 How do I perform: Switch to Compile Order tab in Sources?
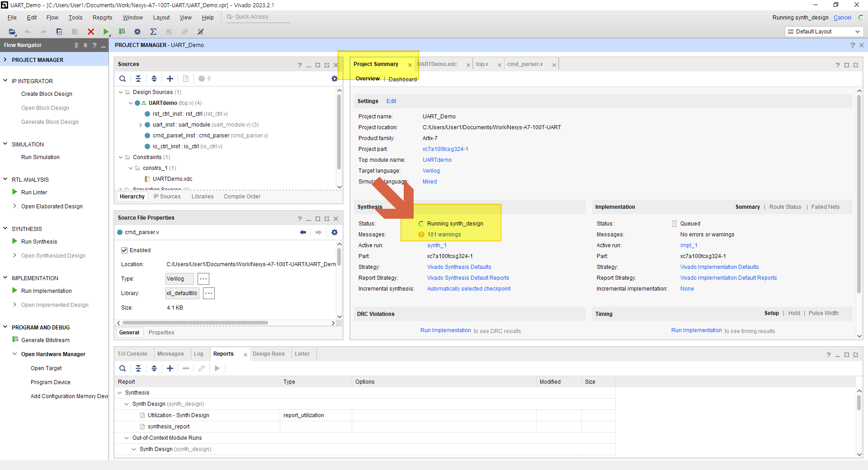click(x=242, y=197)
